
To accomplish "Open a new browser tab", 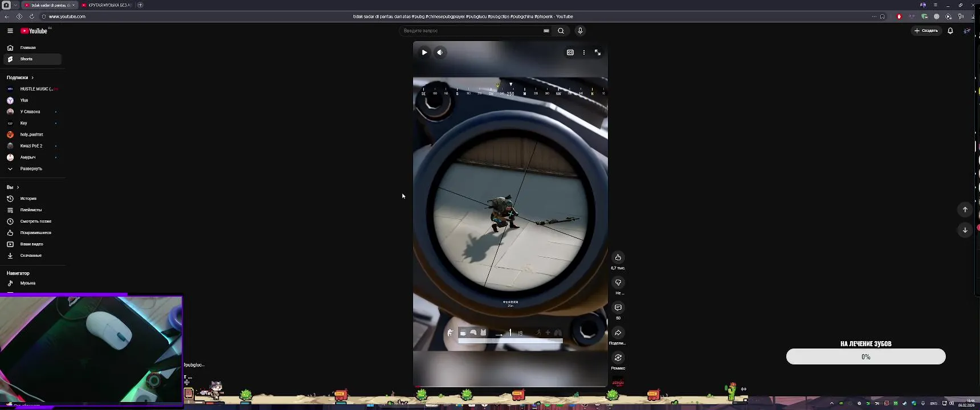I will 140,5.
